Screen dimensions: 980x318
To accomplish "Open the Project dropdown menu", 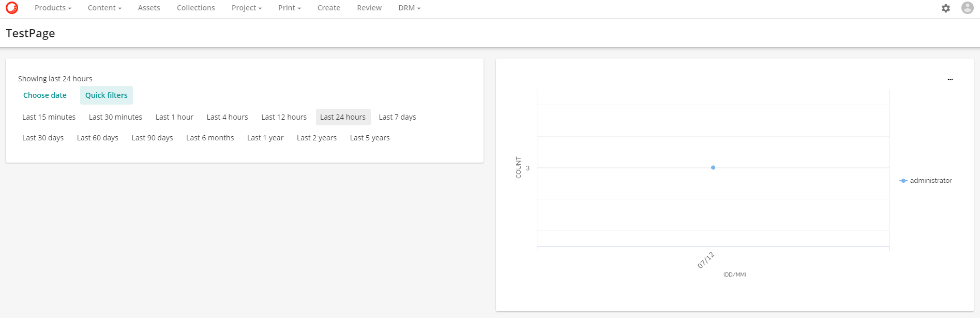I will tap(247, 8).
